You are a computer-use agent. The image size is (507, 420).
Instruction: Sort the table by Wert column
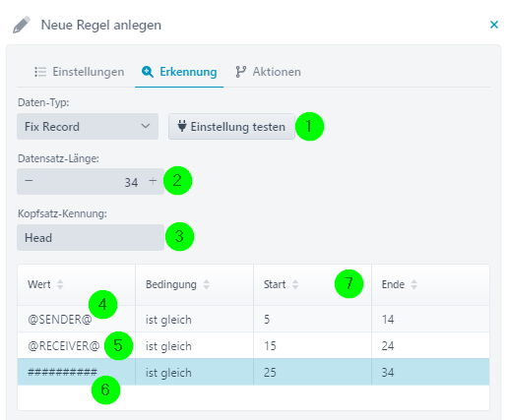pyautogui.click(x=60, y=284)
